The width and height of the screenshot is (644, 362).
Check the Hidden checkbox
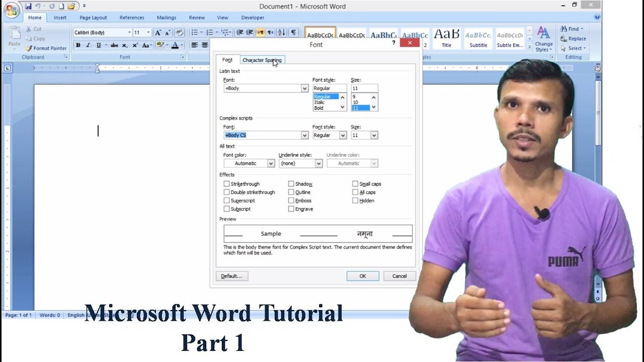[355, 201]
